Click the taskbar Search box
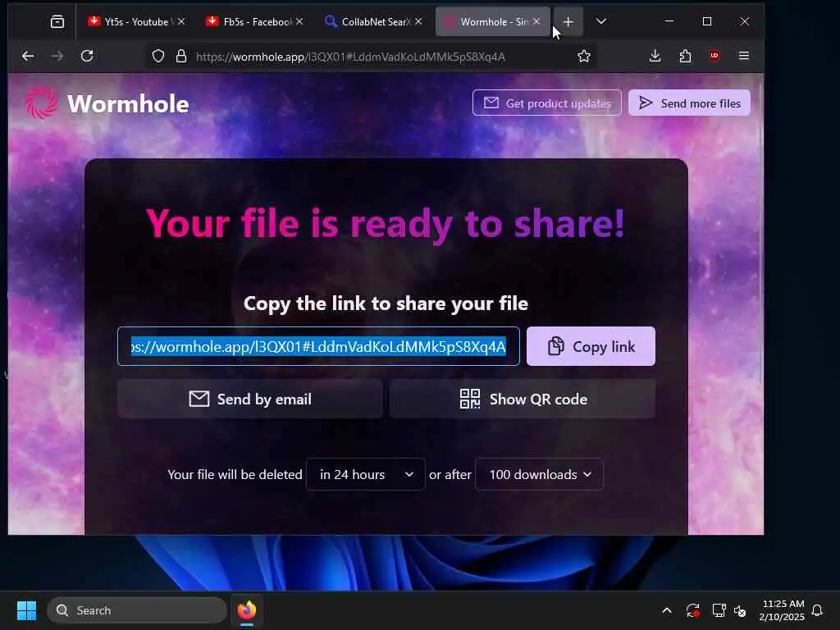 tap(137, 610)
